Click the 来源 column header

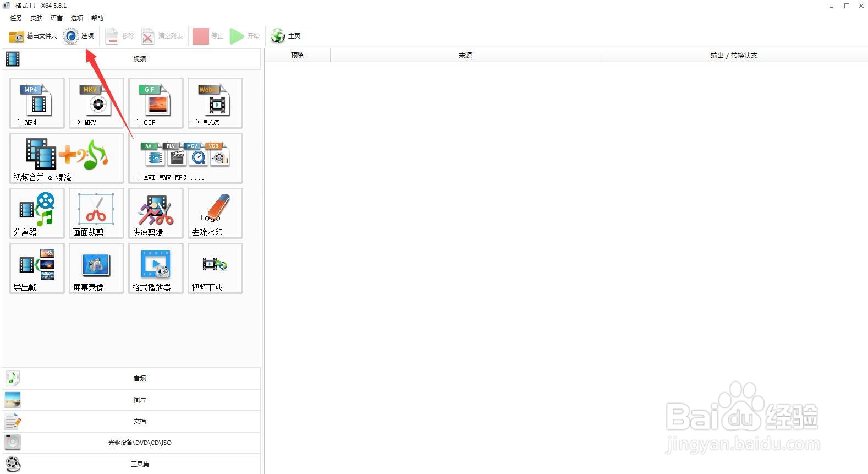point(465,56)
